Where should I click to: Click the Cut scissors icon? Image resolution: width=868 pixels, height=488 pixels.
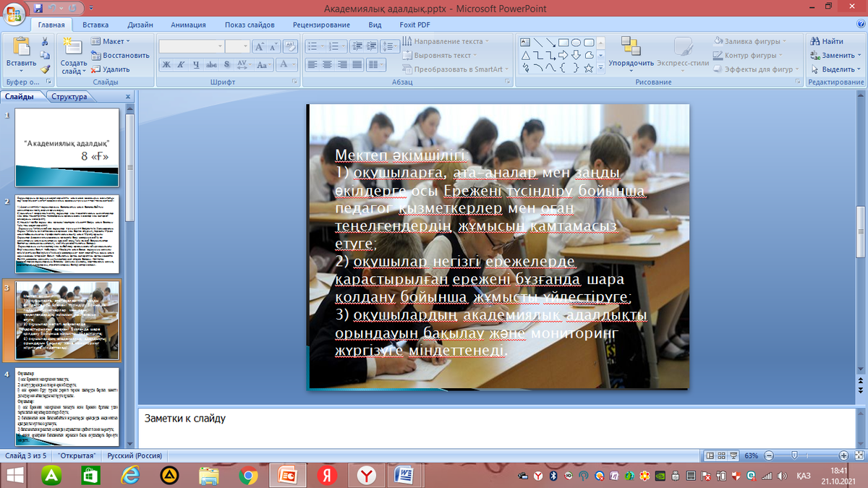click(x=45, y=42)
